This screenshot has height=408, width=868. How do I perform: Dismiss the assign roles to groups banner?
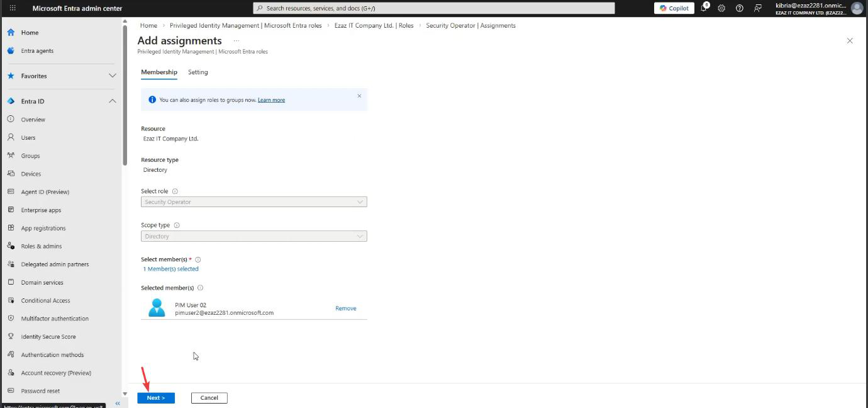click(x=359, y=96)
